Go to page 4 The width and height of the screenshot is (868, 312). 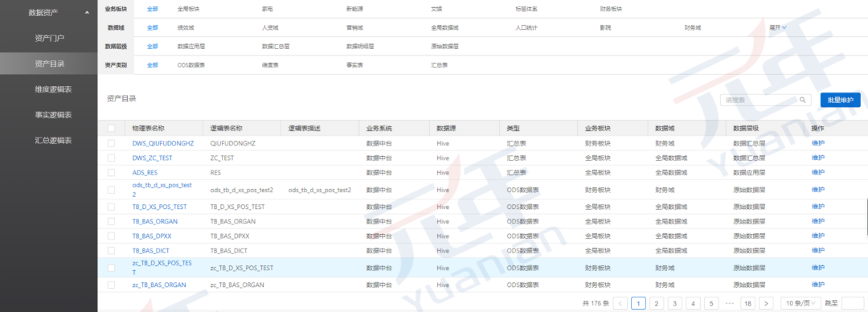(693, 303)
